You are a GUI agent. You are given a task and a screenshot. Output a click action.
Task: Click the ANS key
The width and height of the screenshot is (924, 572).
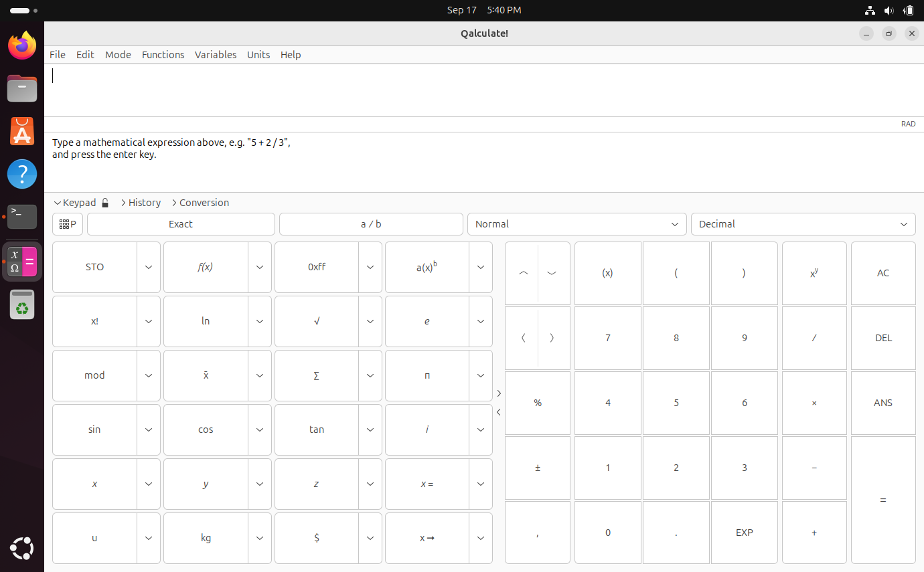(x=882, y=402)
